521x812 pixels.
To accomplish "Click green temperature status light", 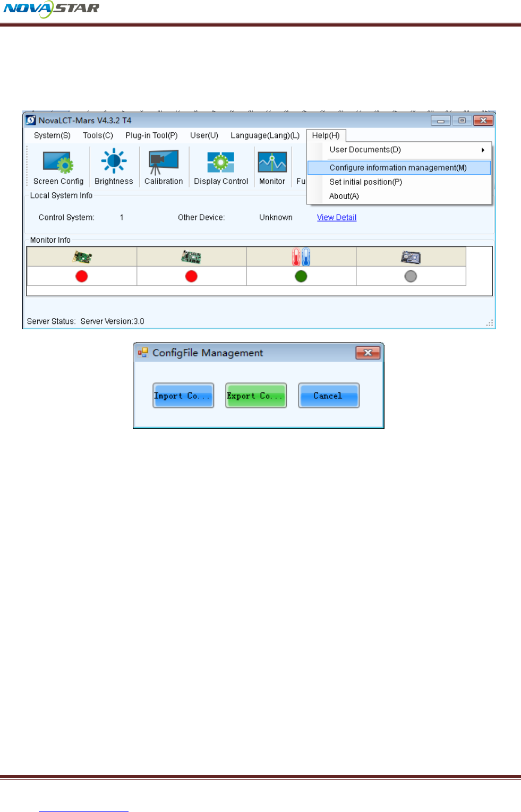I will [x=301, y=276].
